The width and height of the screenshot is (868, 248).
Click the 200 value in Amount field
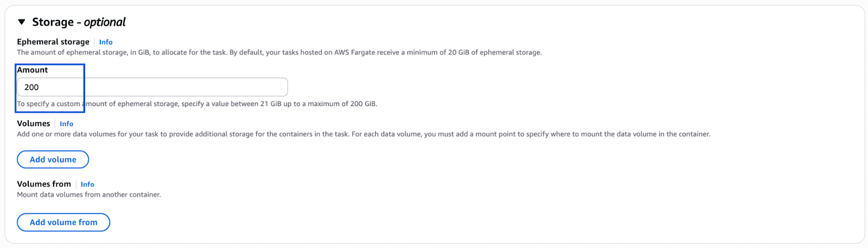[31, 87]
